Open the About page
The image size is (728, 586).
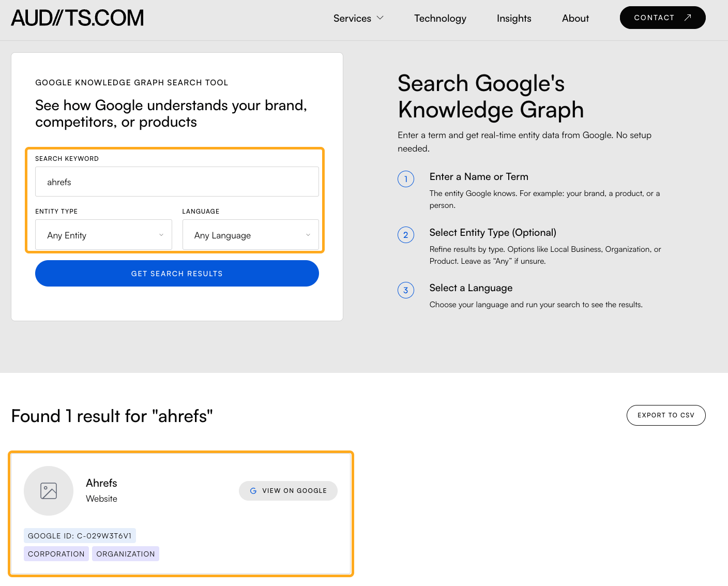(575, 18)
